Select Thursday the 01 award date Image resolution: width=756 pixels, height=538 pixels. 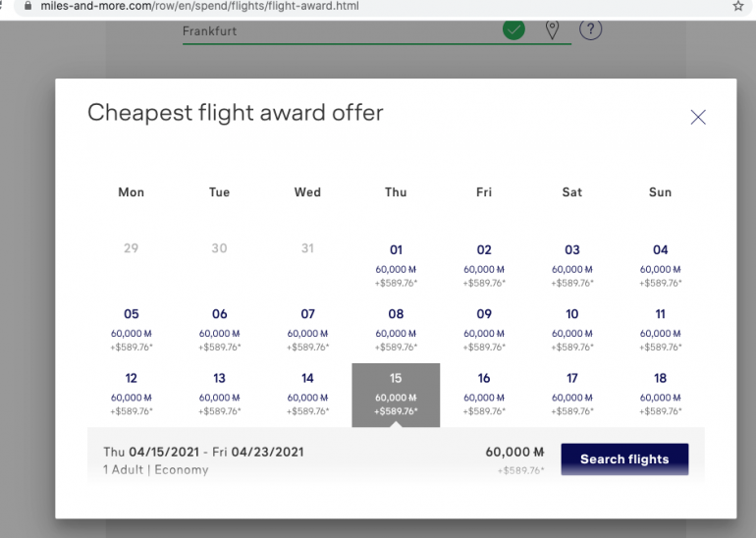click(x=396, y=265)
